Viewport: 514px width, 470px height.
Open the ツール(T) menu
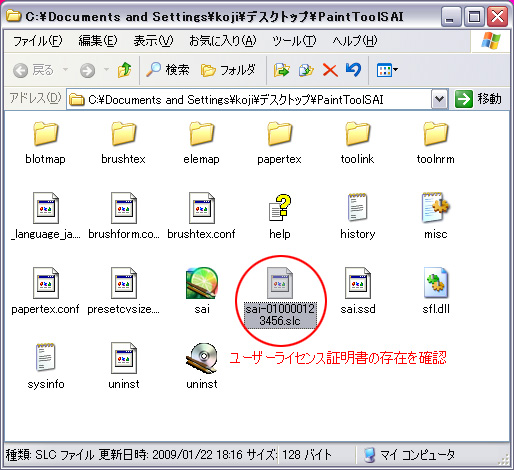[x=294, y=41]
